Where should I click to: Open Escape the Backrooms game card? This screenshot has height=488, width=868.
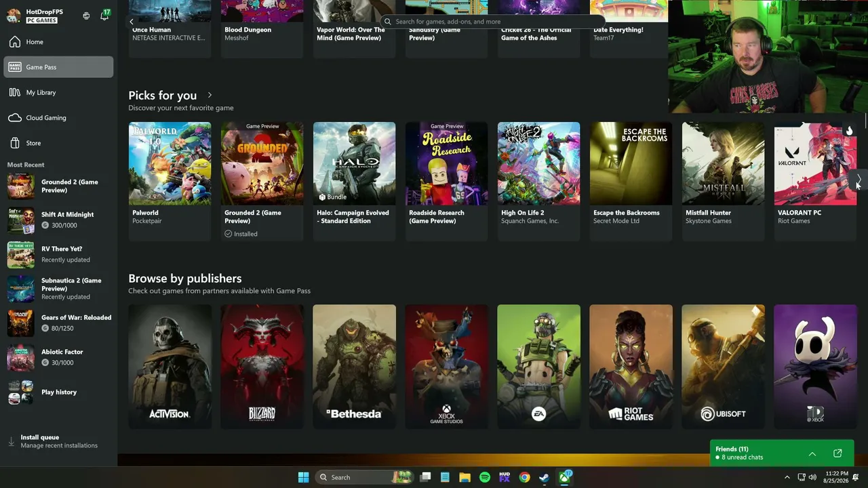click(x=631, y=181)
